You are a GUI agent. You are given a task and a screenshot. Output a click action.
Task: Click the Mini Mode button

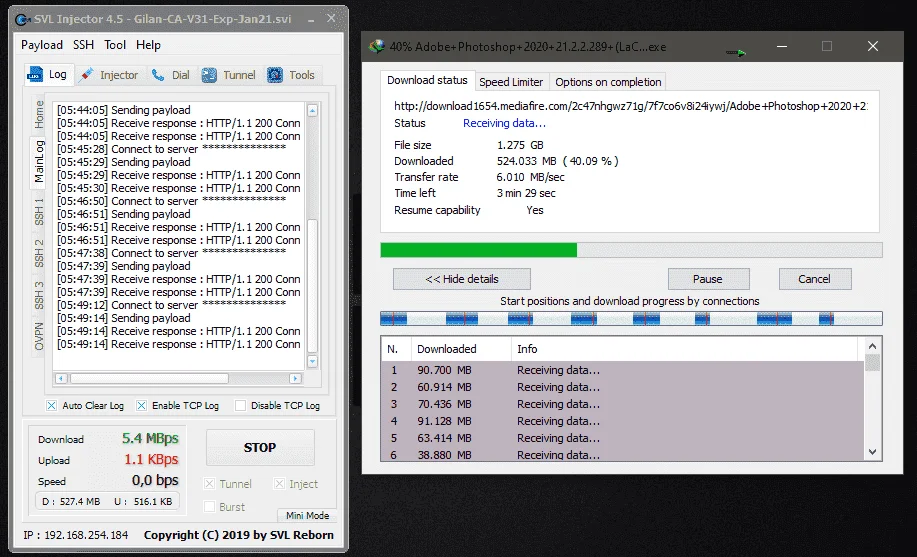pyautogui.click(x=308, y=515)
